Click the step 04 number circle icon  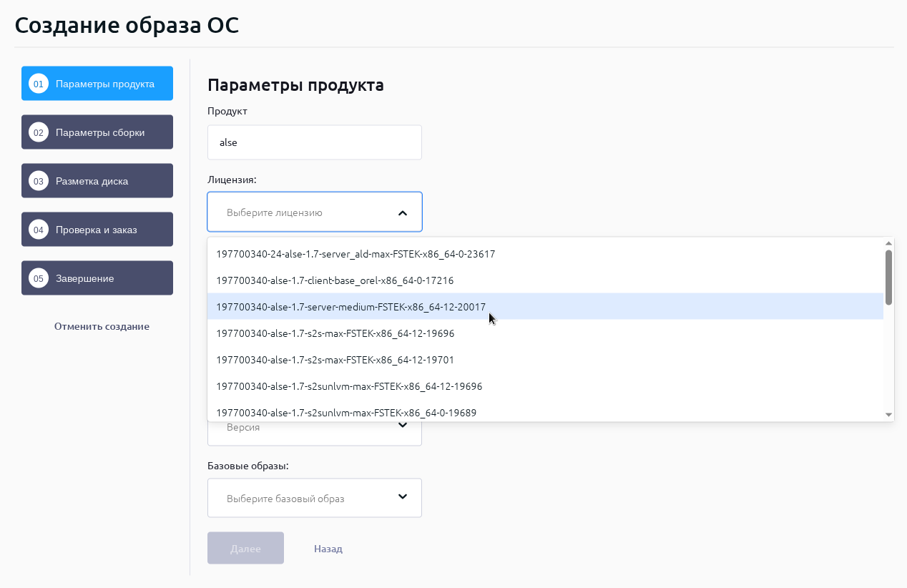[38, 230]
